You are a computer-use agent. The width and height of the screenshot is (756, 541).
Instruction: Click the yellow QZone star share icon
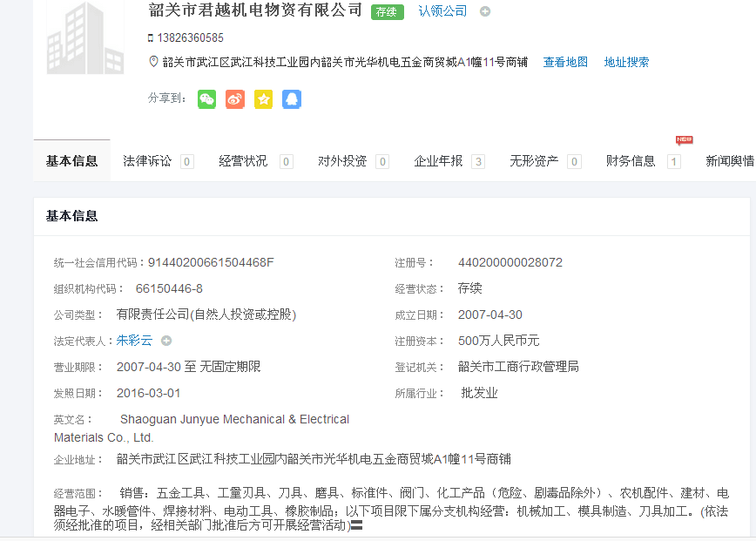(263, 99)
